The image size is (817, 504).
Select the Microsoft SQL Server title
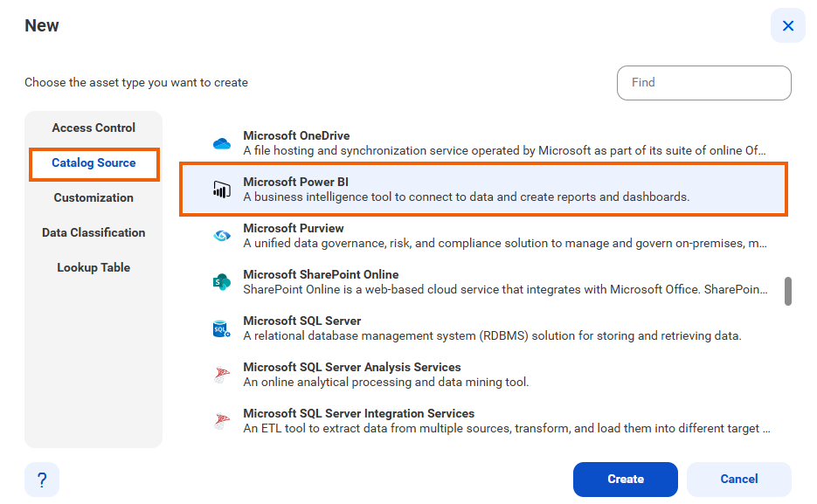point(302,321)
